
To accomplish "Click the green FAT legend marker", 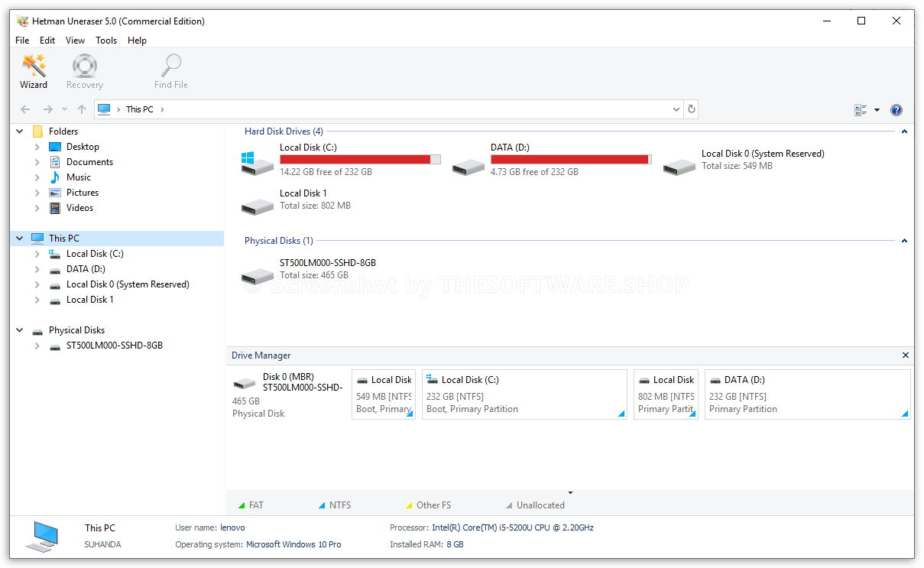I will (x=245, y=505).
